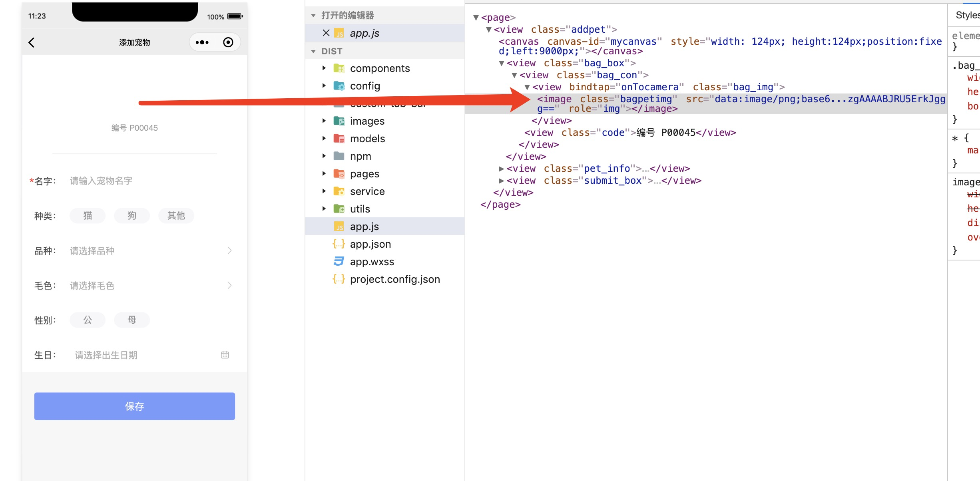Tap the back arrow in phone header
The image size is (980, 481).
[x=32, y=42]
